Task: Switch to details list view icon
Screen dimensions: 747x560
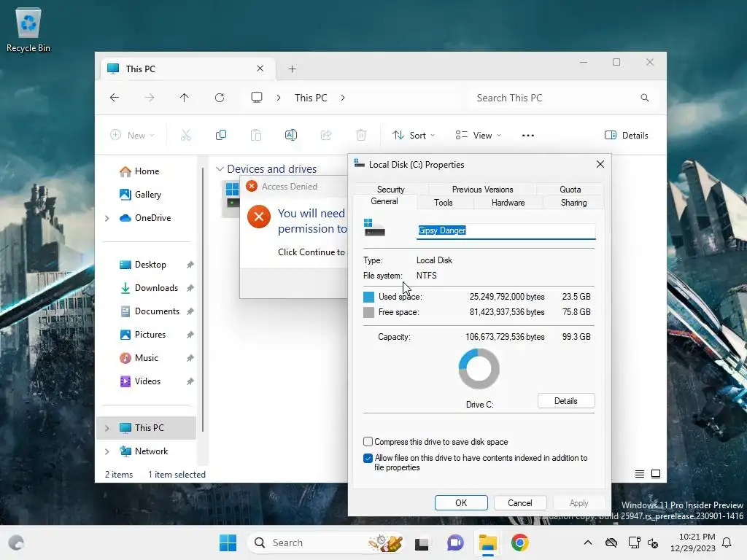Action: click(639, 474)
